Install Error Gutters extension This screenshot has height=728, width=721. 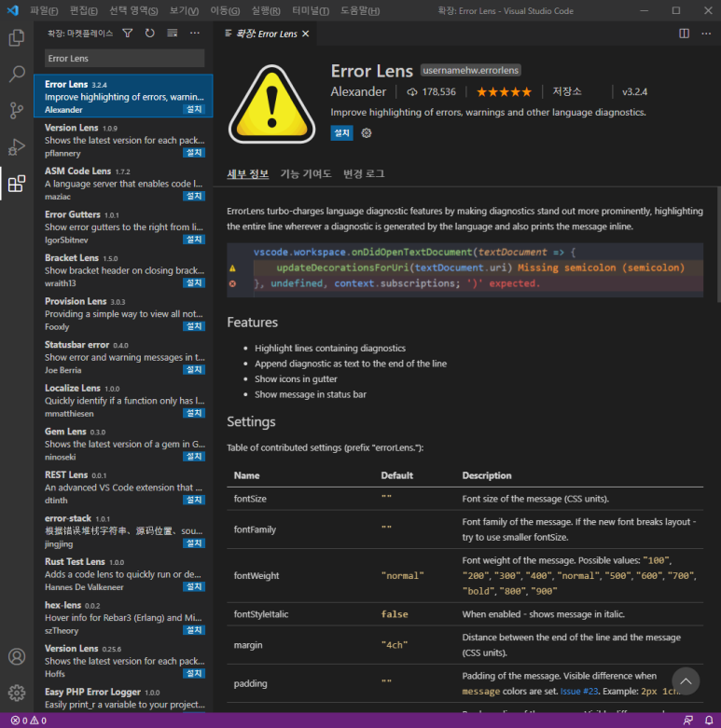(194, 240)
